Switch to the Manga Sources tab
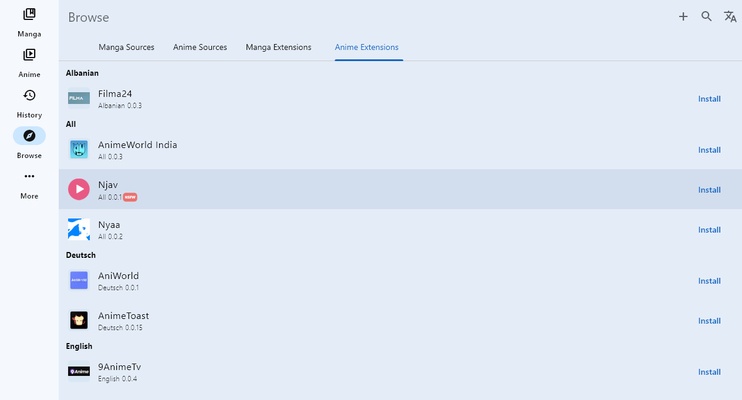 [x=126, y=47]
